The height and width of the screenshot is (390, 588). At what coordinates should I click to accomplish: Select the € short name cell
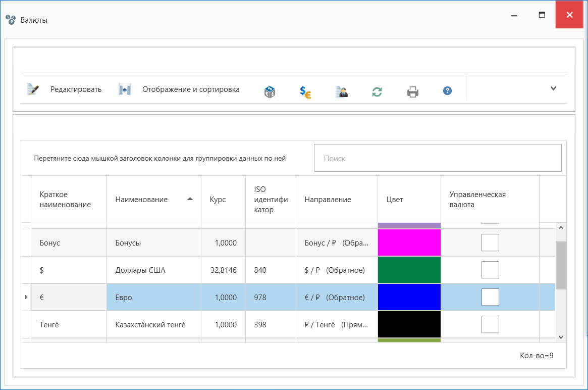click(x=69, y=297)
